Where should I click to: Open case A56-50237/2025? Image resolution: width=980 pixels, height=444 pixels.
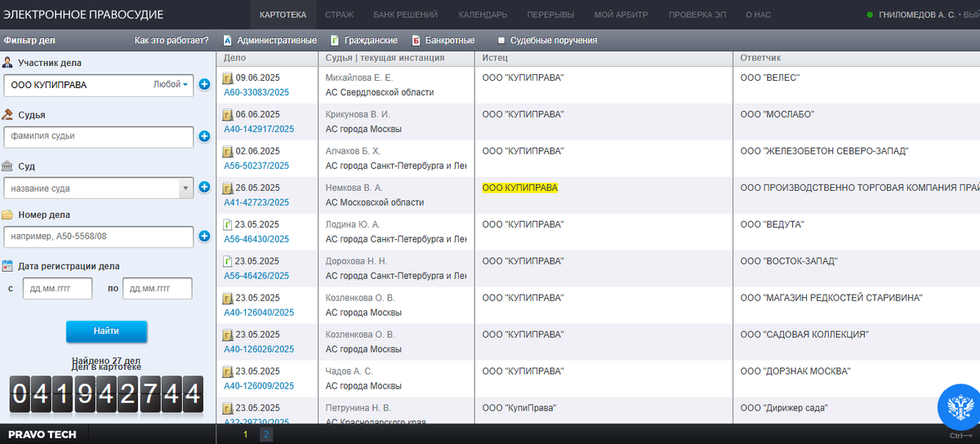click(256, 166)
